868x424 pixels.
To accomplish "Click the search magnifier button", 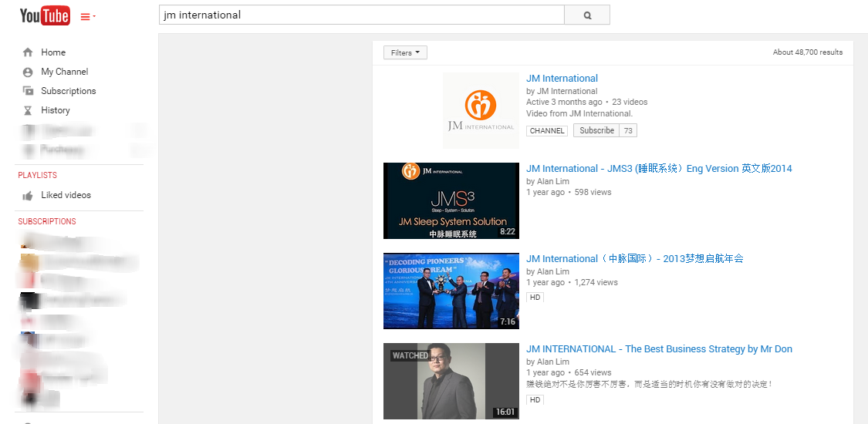I will [x=587, y=15].
